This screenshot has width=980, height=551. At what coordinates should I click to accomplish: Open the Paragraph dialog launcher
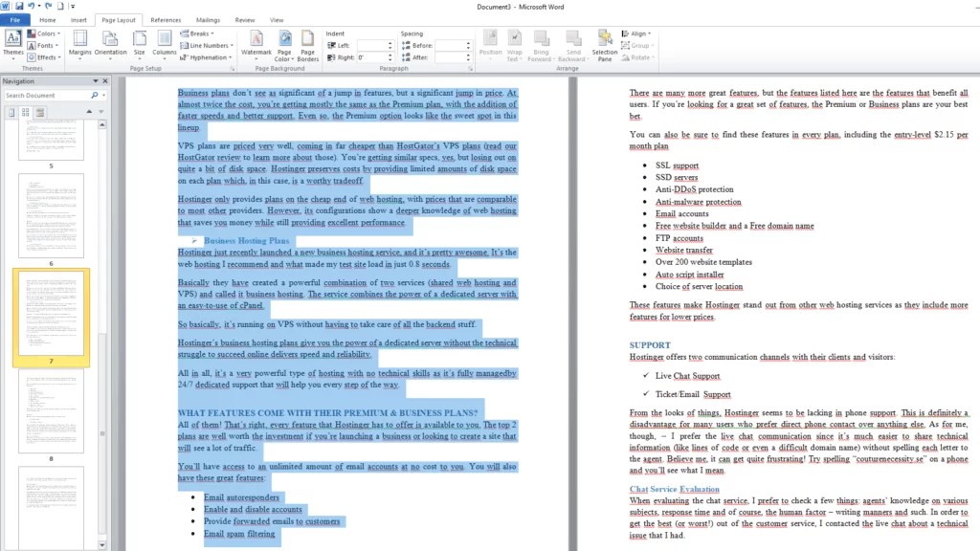click(471, 69)
